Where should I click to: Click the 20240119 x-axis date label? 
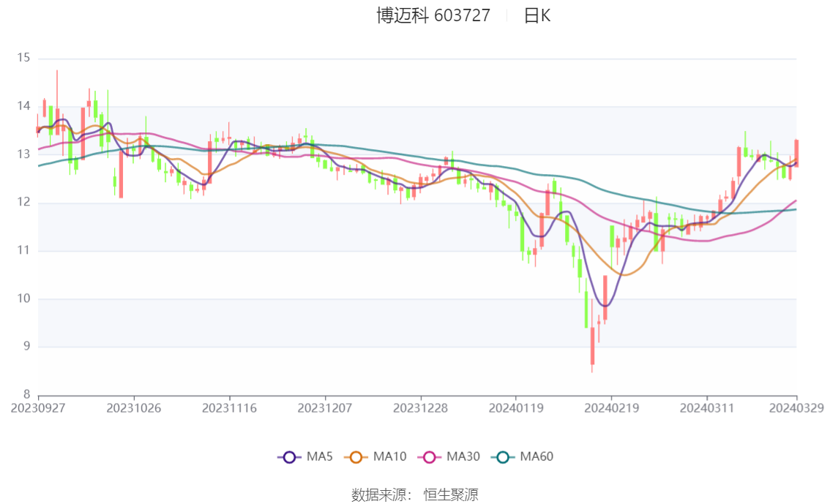tap(516, 407)
